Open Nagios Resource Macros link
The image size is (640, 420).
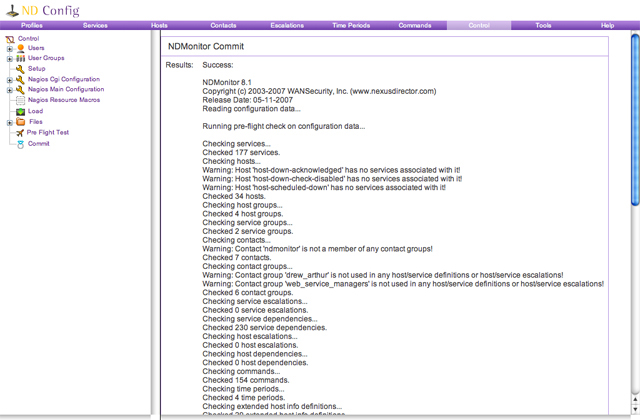[64, 100]
